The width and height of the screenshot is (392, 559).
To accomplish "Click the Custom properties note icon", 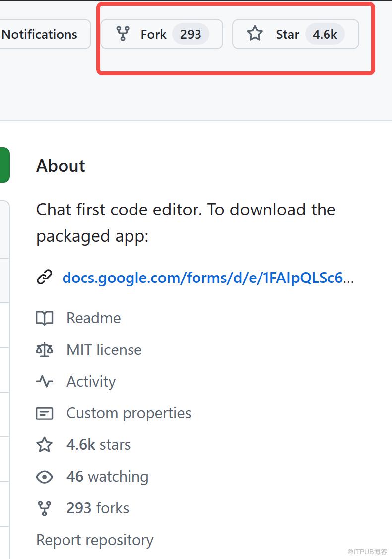I will (x=45, y=413).
